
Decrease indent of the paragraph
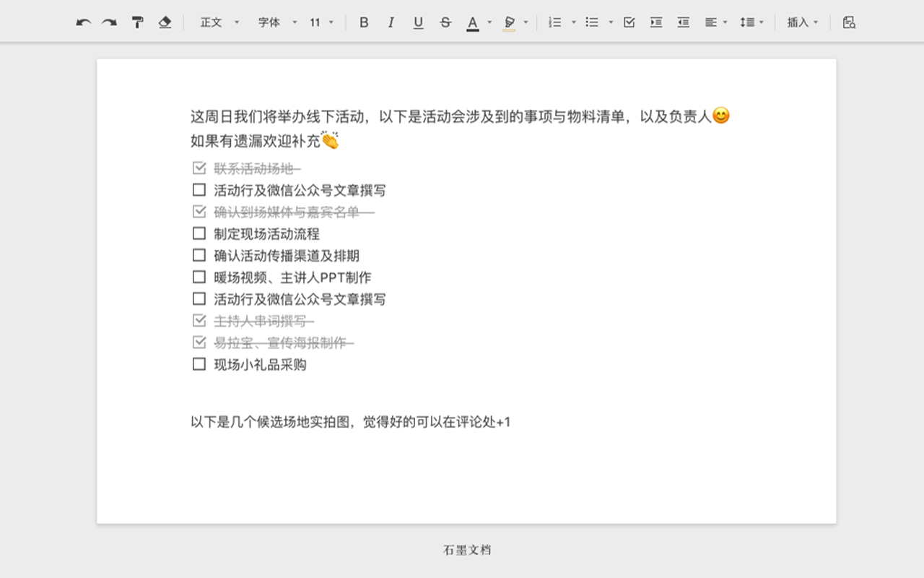(x=683, y=22)
